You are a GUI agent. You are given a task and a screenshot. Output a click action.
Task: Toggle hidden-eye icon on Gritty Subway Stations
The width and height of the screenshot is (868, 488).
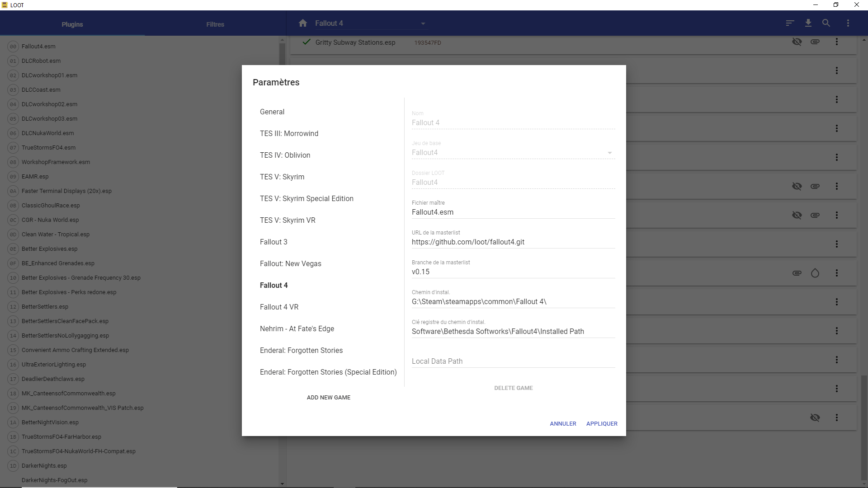[797, 42]
